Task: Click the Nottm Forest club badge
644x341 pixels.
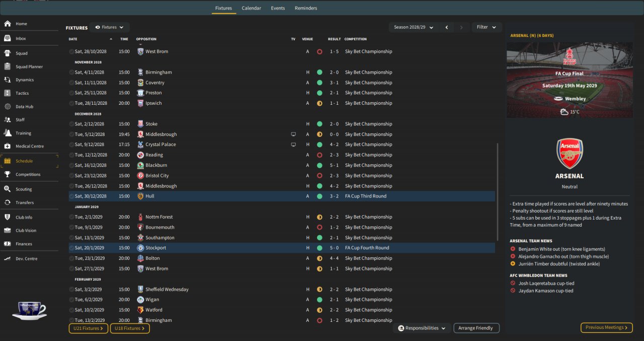Action: tap(141, 217)
